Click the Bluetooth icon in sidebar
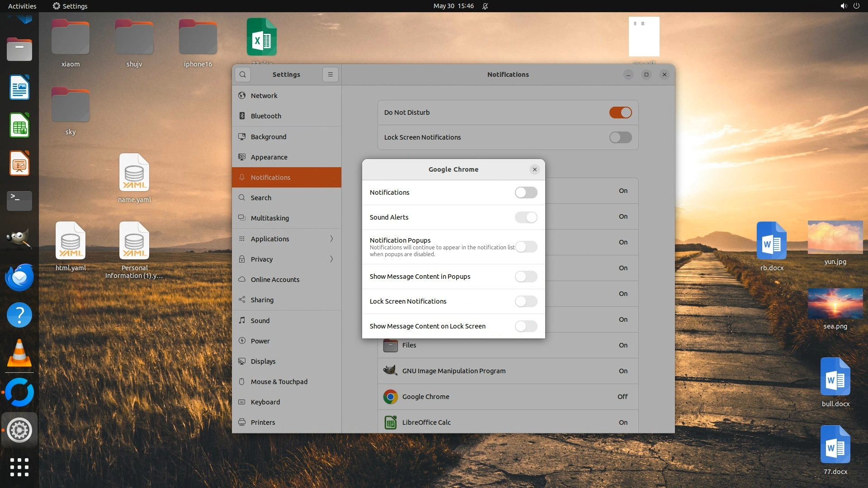 [x=242, y=116]
